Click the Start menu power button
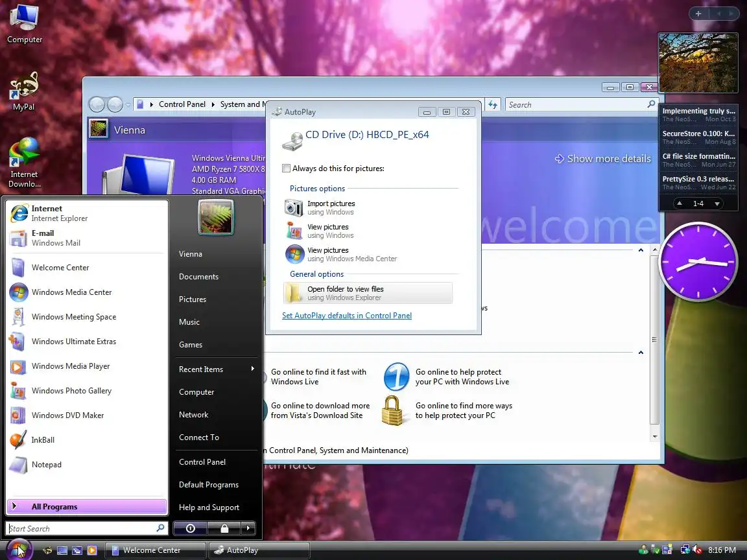Viewport: 747px width, 560px height. coord(190,528)
